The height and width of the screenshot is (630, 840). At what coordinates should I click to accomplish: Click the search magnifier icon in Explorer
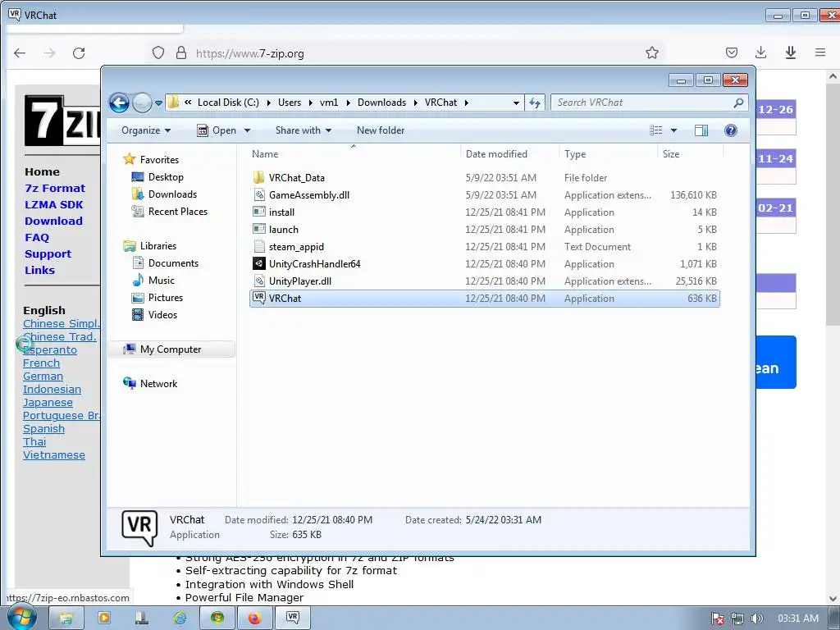(738, 103)
